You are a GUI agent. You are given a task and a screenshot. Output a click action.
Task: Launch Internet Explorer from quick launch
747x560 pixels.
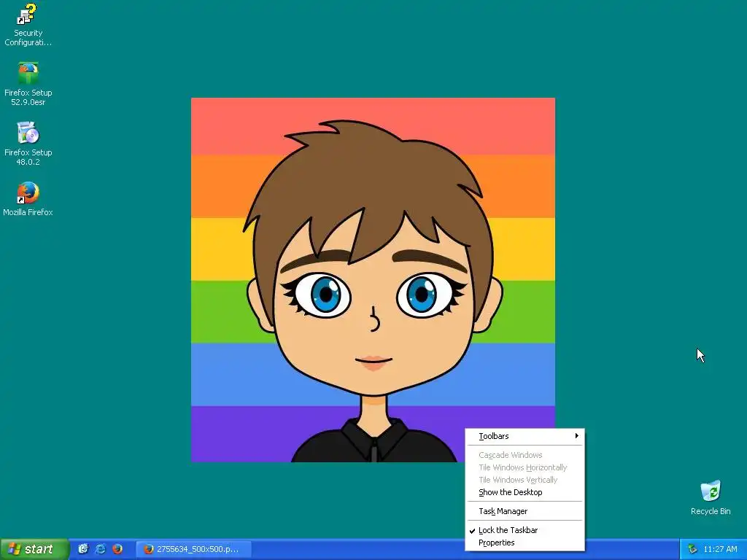[x=101, y=548]
